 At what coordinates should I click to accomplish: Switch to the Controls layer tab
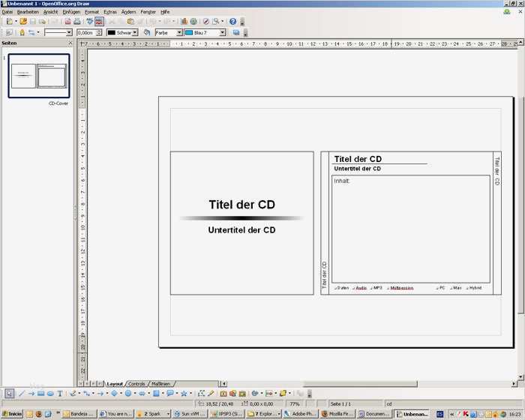coord(136,384)
